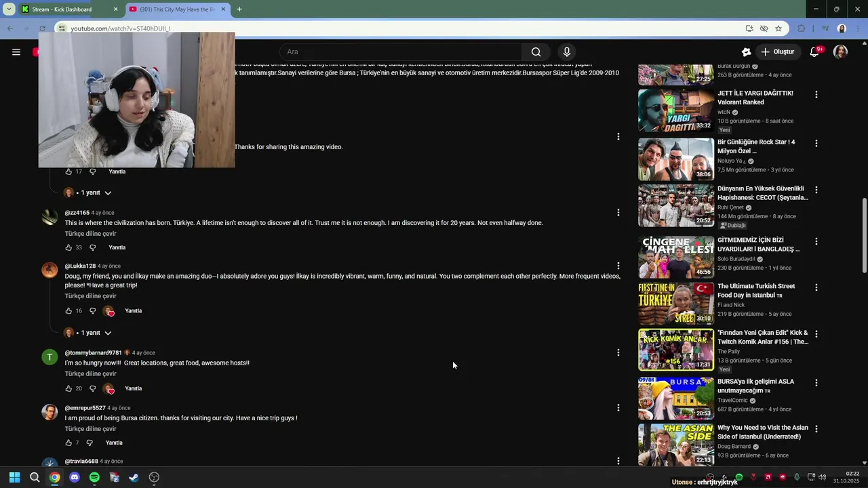Click the YouTube search magnifier button

point(536,52)
